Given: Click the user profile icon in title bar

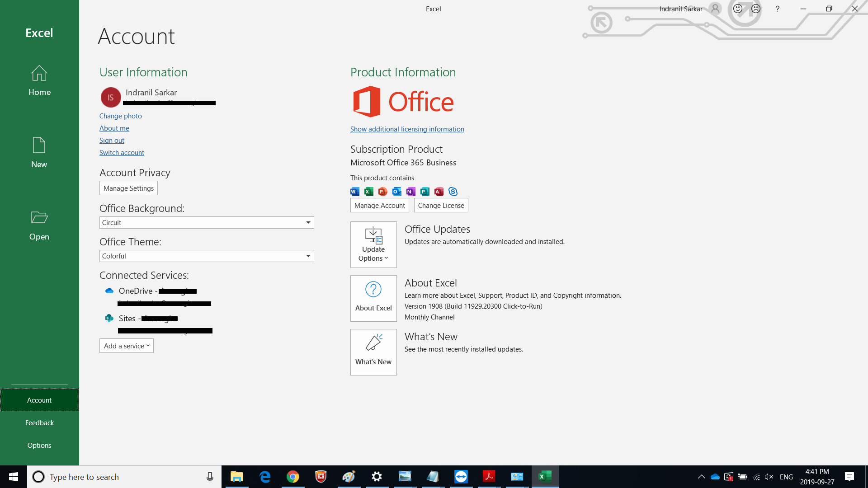Looking at the screenshot, I should click(715, 9).
